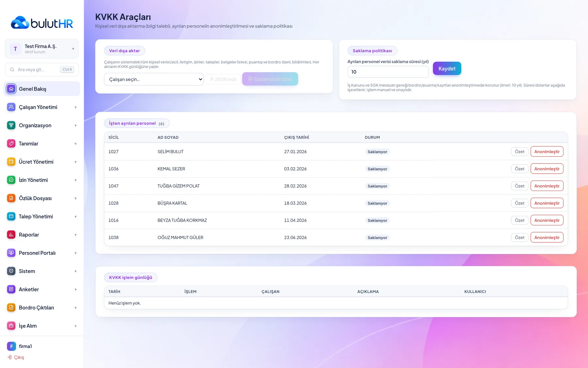Open Özet for BEYZA TUĞBA KORKMAZ
Viewport: 588px width, 368px height.
[519, 220]
